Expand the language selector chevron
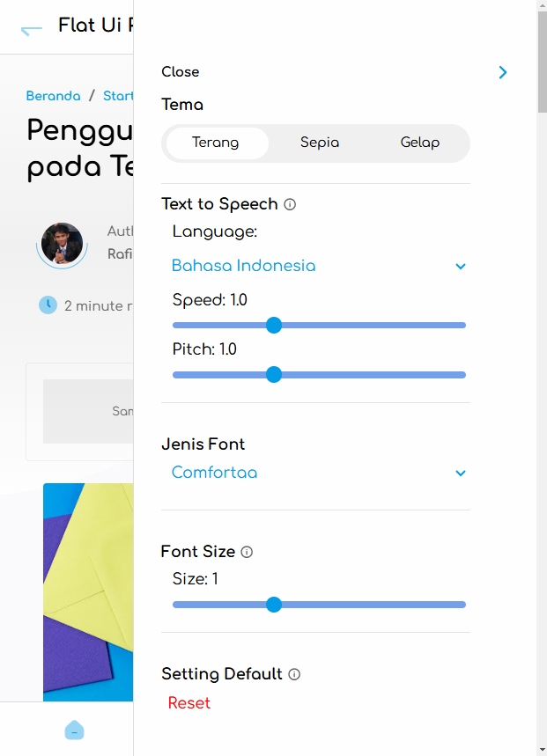Viewport: 547px width, 756px height. pos(460,265)
